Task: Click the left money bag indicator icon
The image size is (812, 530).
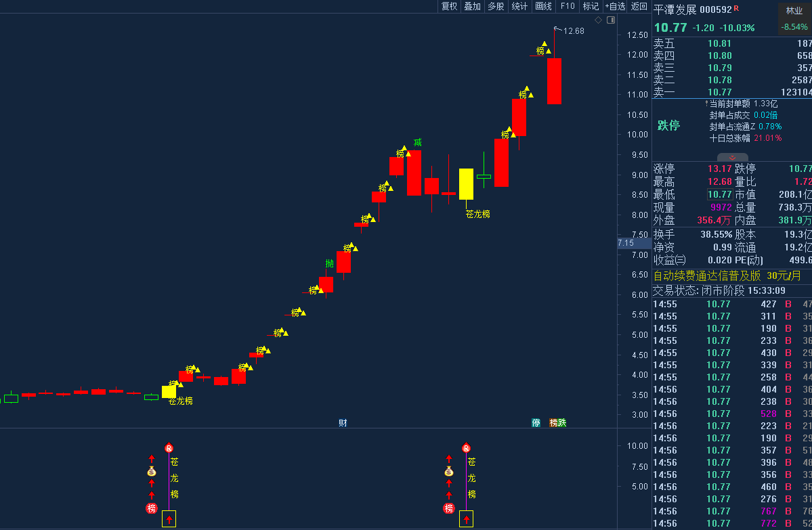Action: click(x=152, y=472)
